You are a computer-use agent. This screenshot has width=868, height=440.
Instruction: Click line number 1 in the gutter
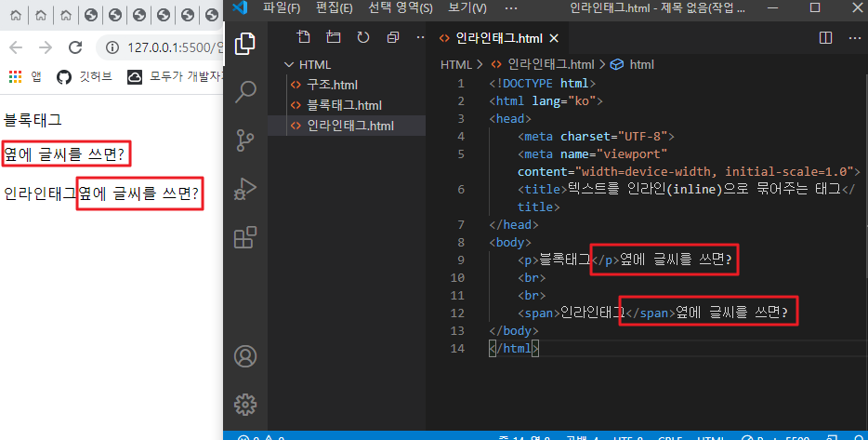(x=461, y=84)
